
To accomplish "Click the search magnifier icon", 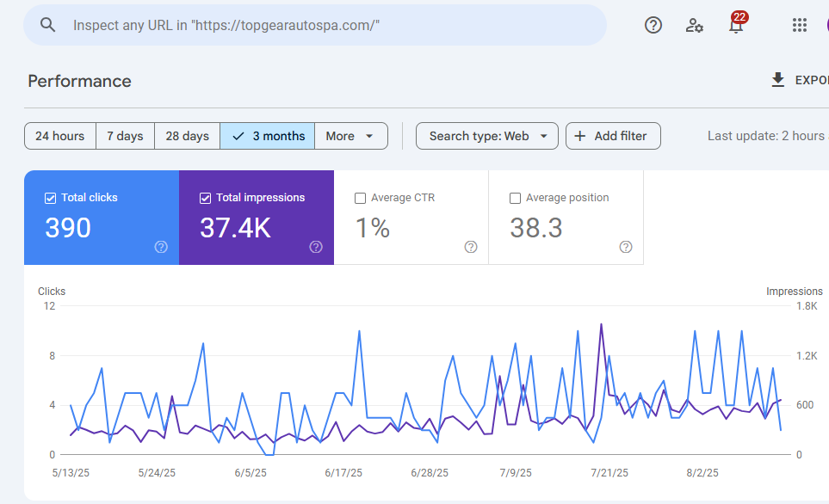I will pos(48,25).
